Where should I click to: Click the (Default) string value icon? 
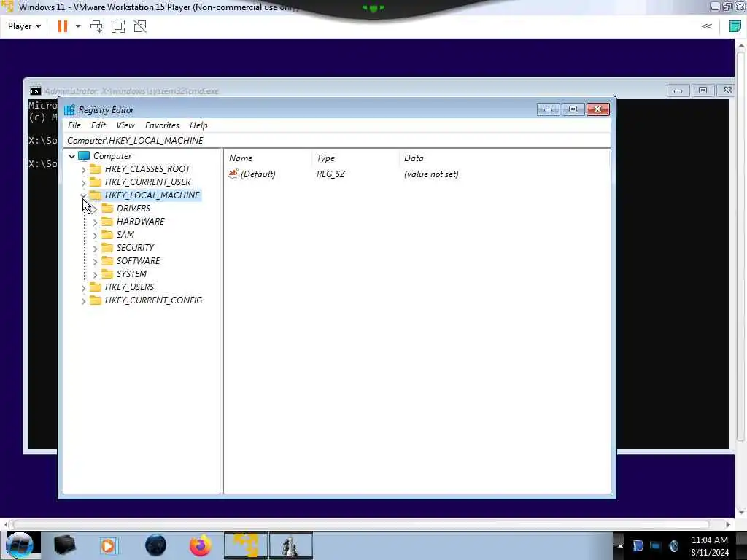point(233,174)
